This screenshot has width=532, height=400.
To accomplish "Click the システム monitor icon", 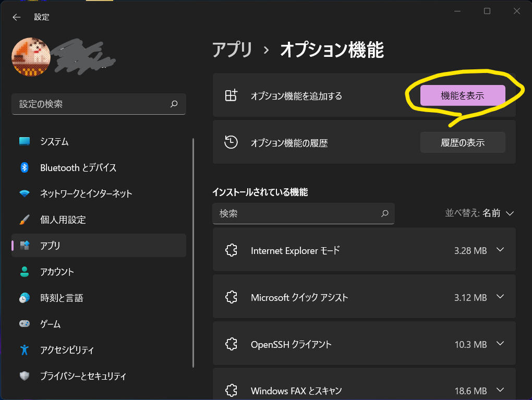I will (25, 141).
